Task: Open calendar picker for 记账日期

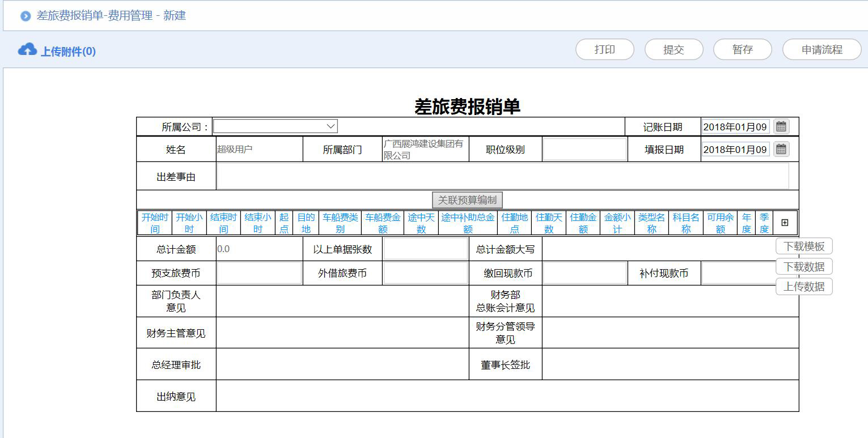Action: pyautogui.click(x=781, y=126)
